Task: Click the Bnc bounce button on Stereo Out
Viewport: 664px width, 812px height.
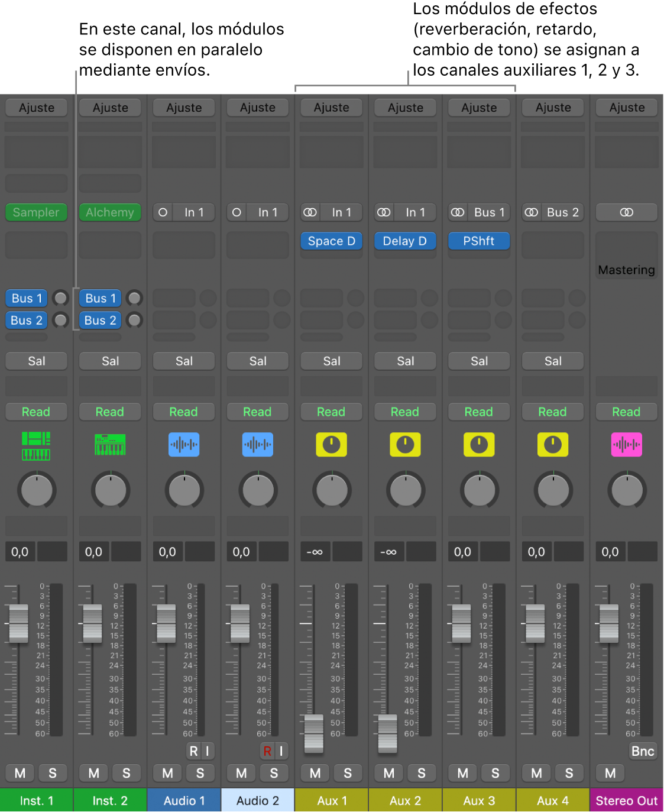Action: click(x=643, y=751)
